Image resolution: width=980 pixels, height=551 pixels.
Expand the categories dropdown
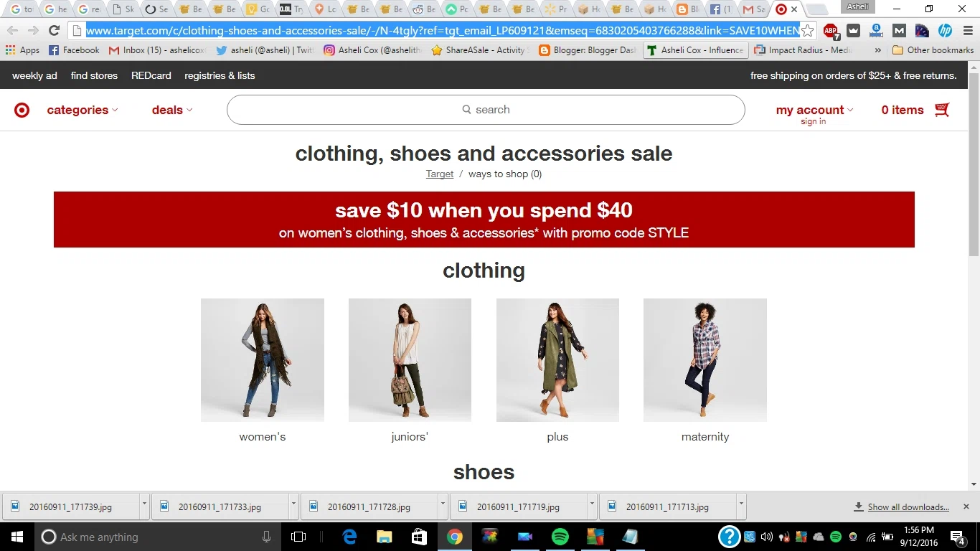pyautogui.click(x=83, y=110)
